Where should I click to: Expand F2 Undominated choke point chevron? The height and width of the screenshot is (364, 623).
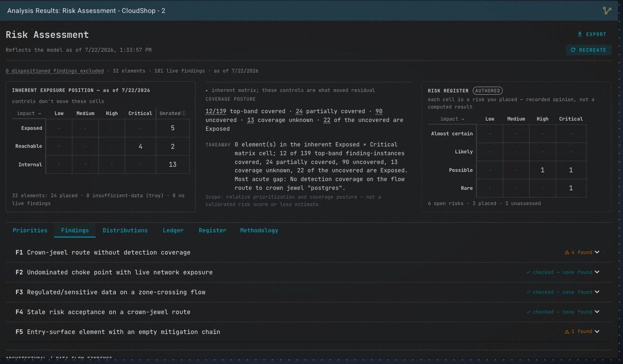point(597,272)
